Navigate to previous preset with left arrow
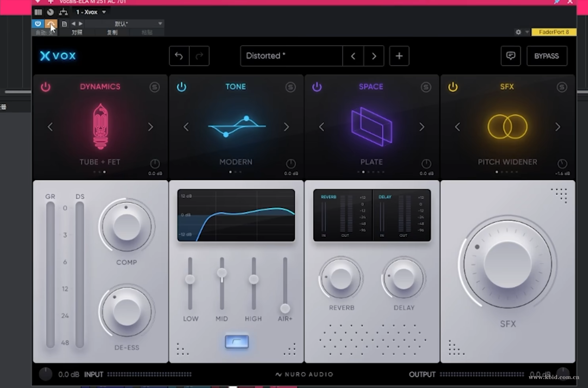 [x=354, y=56]
